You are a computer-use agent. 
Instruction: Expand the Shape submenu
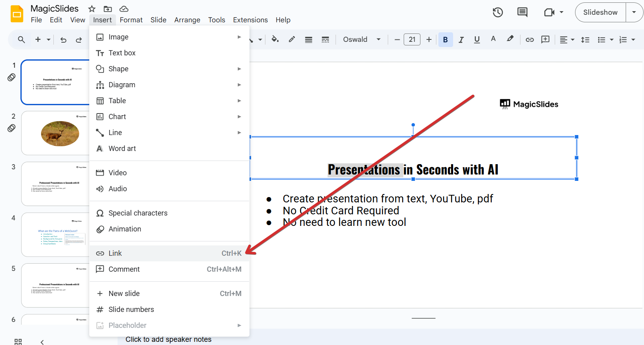pos(169,69)
